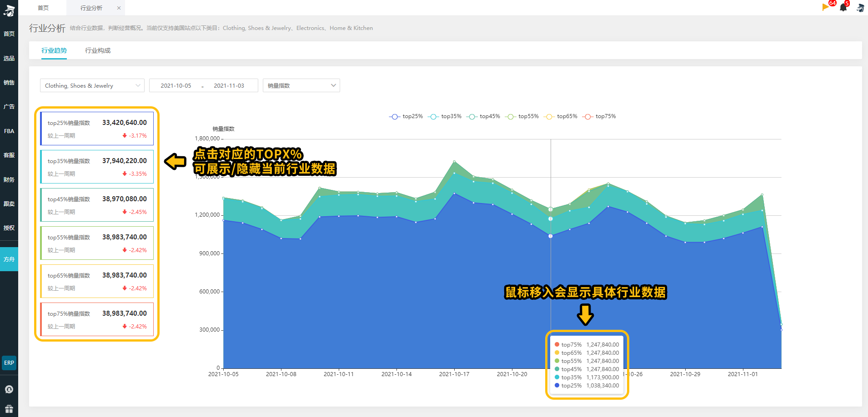
Task: Open the customer support headset icon
Action: [x=9, y=389]
